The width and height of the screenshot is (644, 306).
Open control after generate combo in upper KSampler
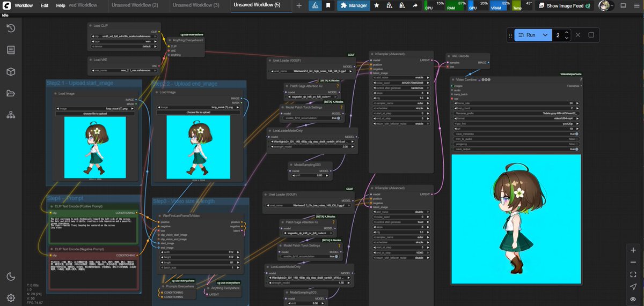coord(401,87)
